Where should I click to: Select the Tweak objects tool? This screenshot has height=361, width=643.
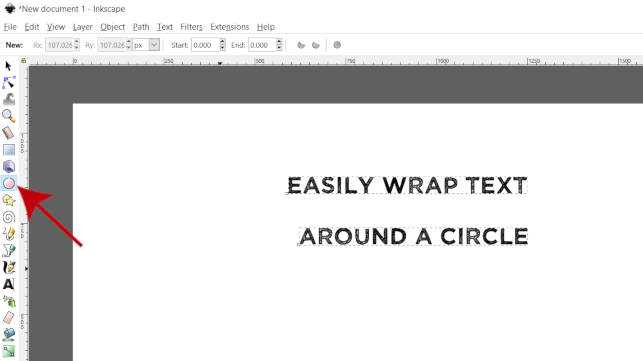click(9, 99)
